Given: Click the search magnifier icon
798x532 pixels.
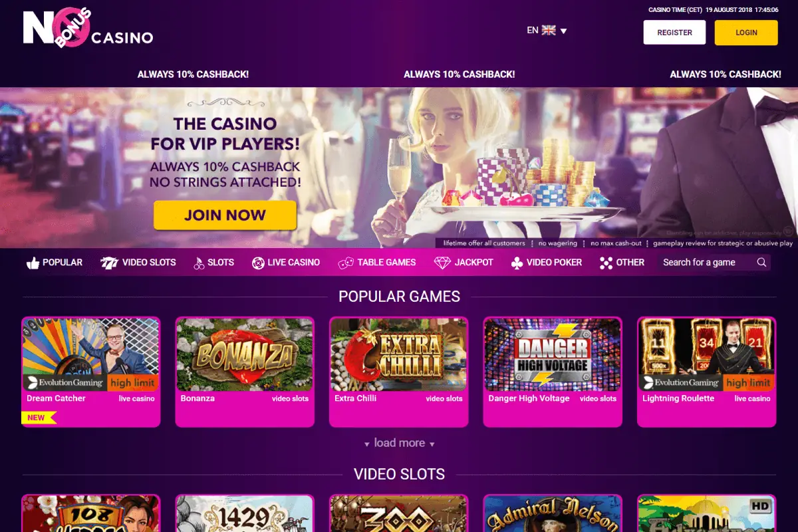Looking at the screenshot, I should (761, 262).
